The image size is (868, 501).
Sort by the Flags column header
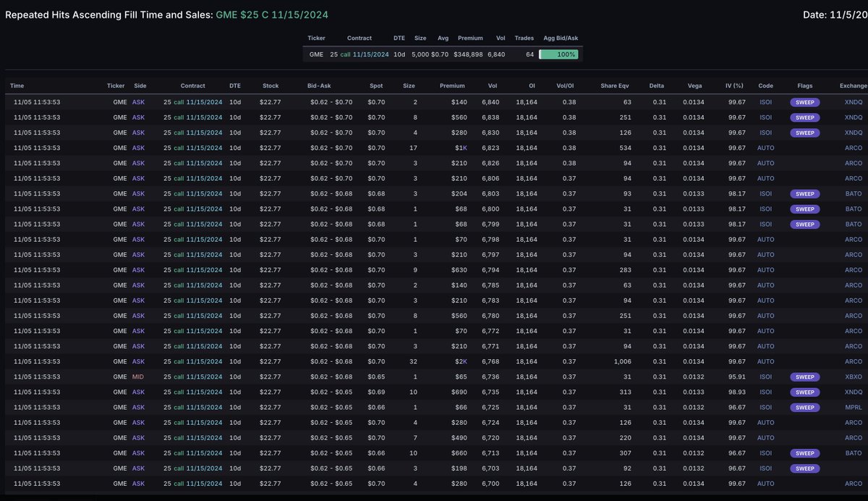click(x=804, y=86)
